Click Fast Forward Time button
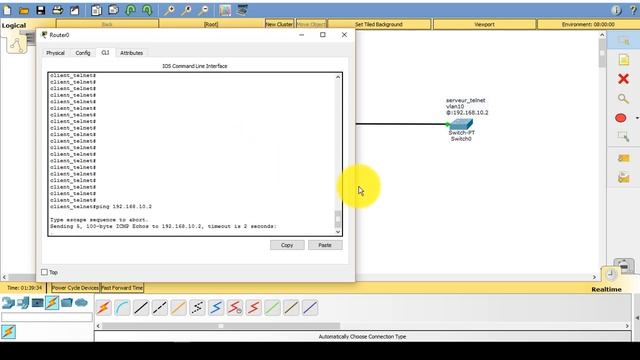This screenshot has width=640, height=360. point(122,288)
